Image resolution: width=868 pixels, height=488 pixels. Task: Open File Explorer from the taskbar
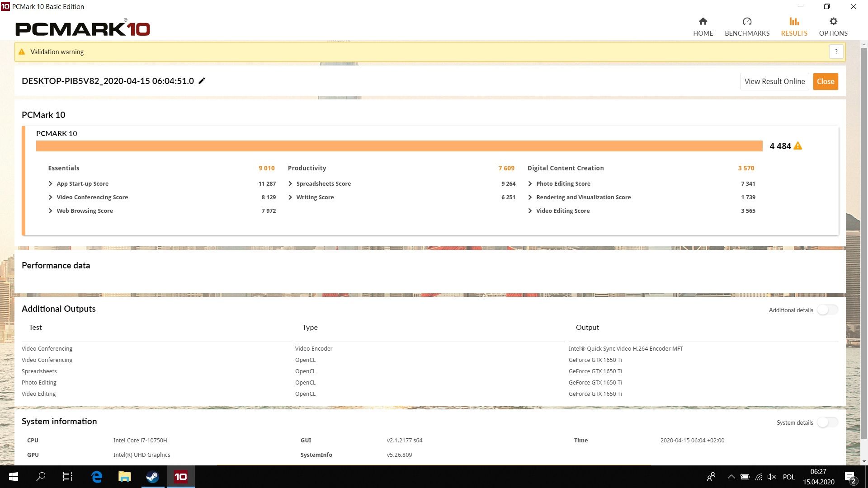pos(124,477)
